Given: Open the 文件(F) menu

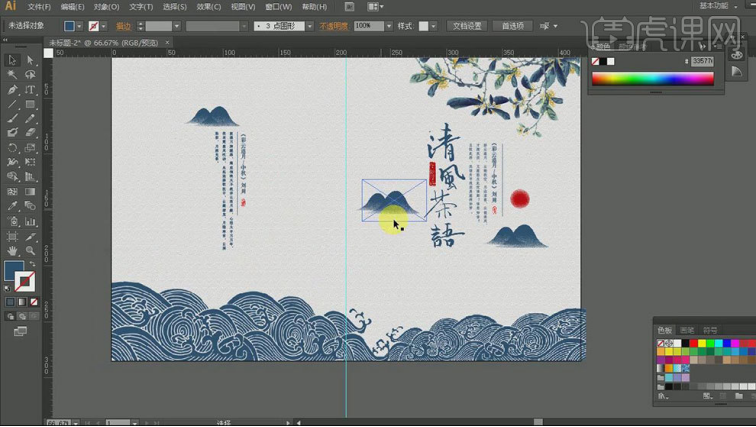Looking at the screenshot, I should pyautogui.click(x=39, y=7).
